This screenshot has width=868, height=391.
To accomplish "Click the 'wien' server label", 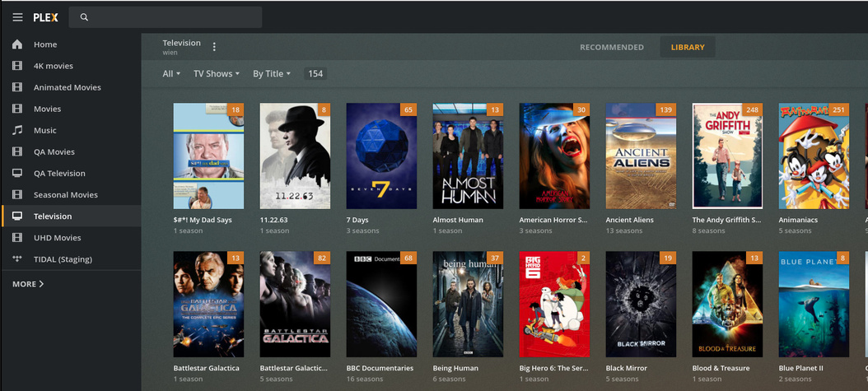I will pyautogui.click(x=170, y=53).
